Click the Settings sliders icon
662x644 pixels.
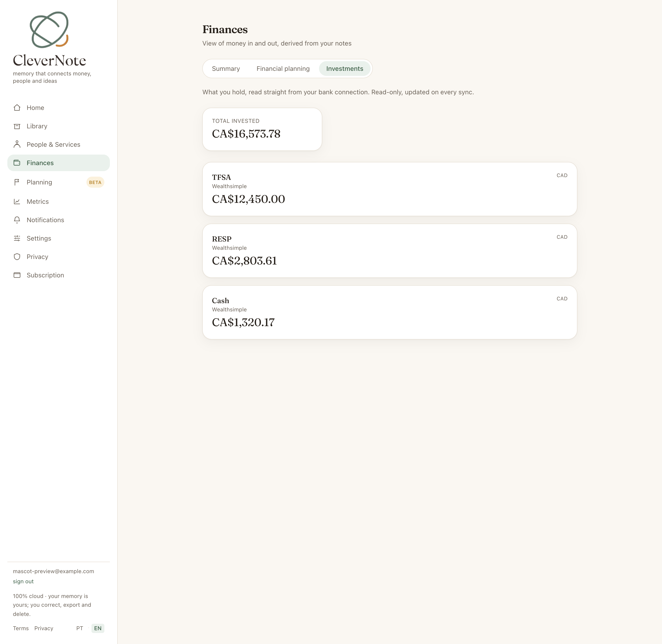pyautogui.click(x=17, y=239)
